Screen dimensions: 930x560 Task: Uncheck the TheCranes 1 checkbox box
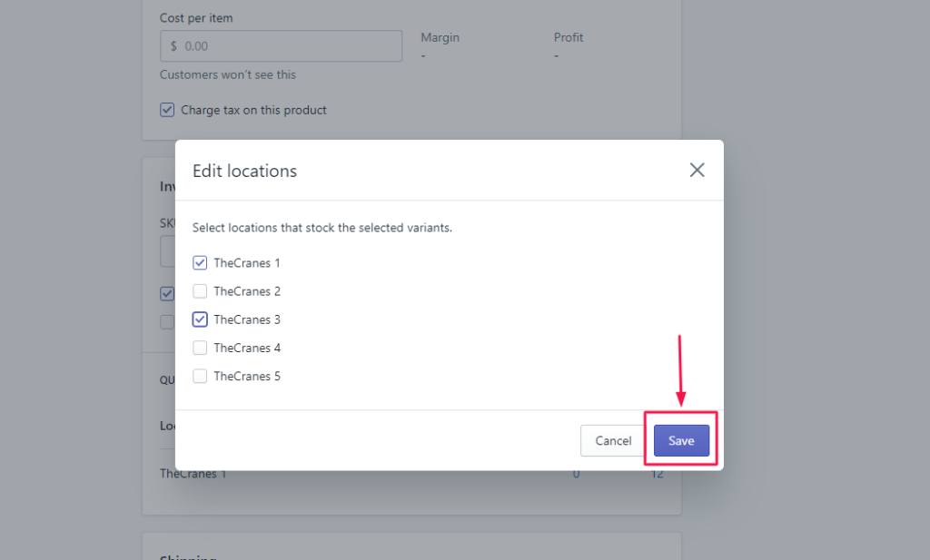point(200,263)
